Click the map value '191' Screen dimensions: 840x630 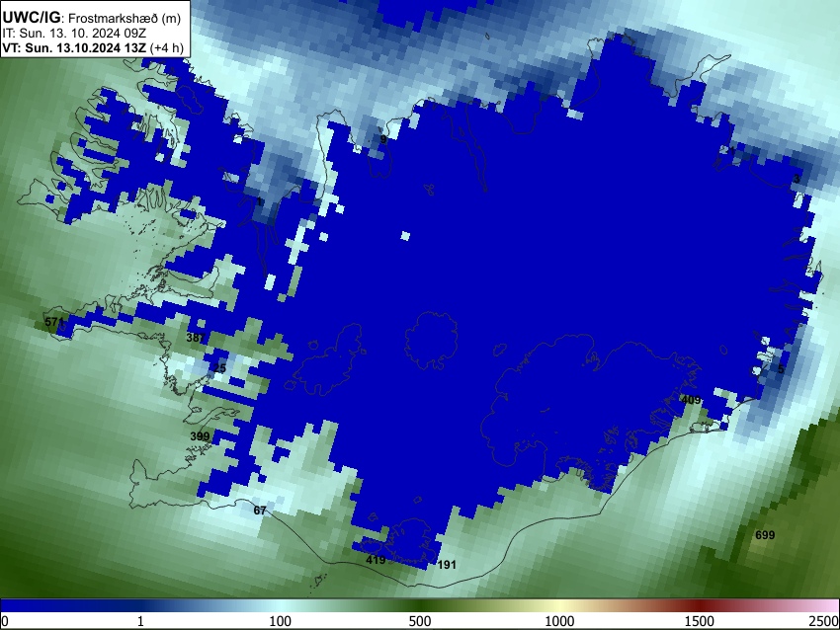pos(447,565)
